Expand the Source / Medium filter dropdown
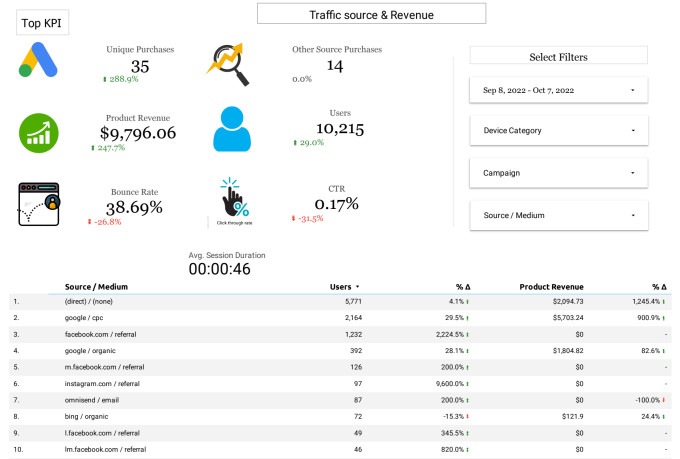 pos(559,215)
